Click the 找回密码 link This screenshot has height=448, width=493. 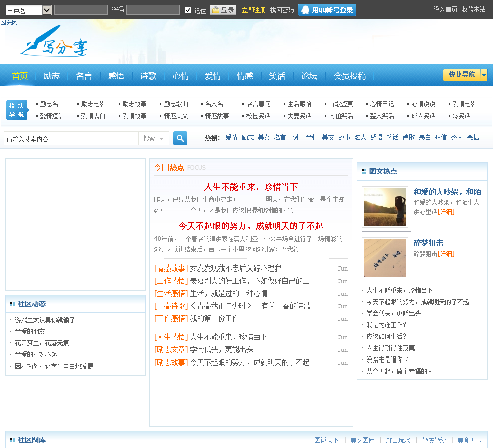click(282, 10)
